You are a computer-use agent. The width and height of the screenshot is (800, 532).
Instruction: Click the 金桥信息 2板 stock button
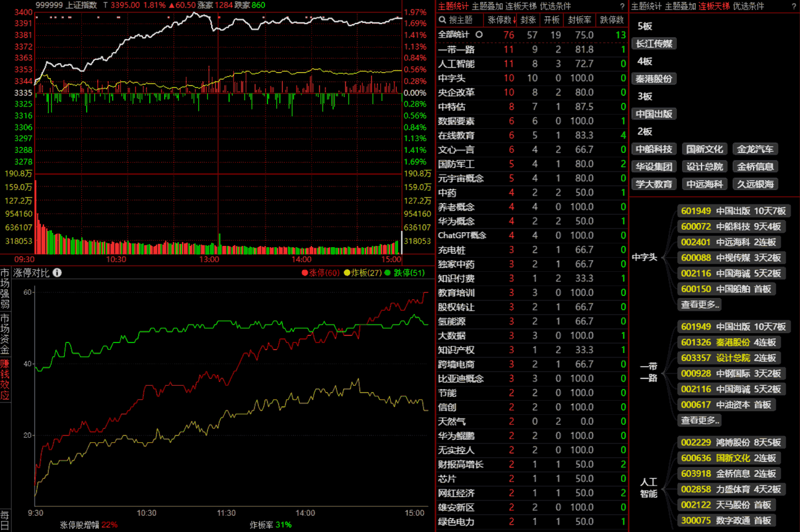(755, 167)
